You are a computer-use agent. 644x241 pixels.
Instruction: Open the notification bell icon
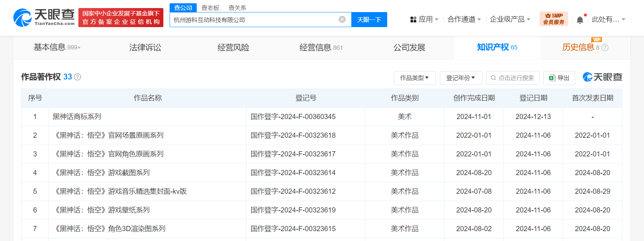click(x=580, y=20)
